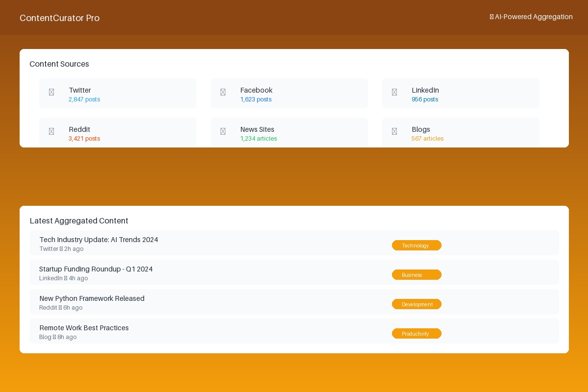Click the News Sites source icon
The image size is (588, 392).
tap(223, 131)
